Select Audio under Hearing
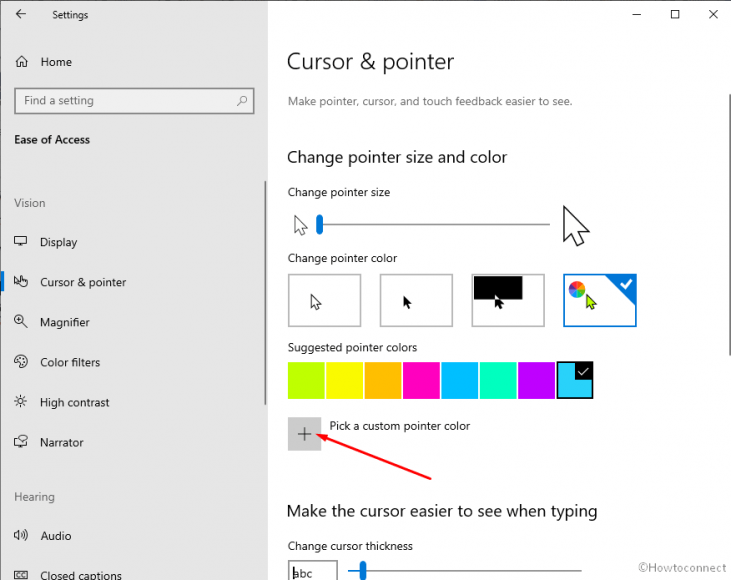The height and width of the screenshot is (580, 731). pos(56,536)
